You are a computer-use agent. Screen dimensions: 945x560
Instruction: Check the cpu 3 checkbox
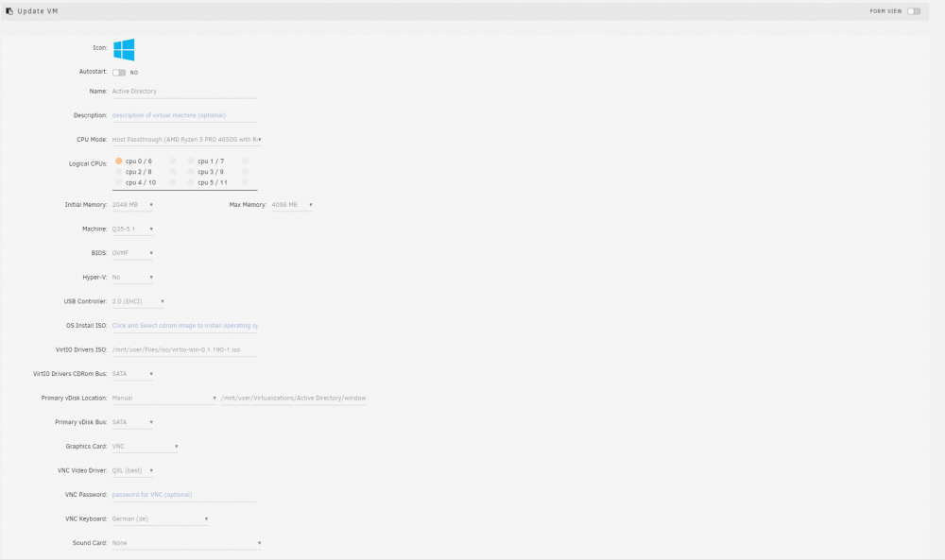tap(191, 172)
